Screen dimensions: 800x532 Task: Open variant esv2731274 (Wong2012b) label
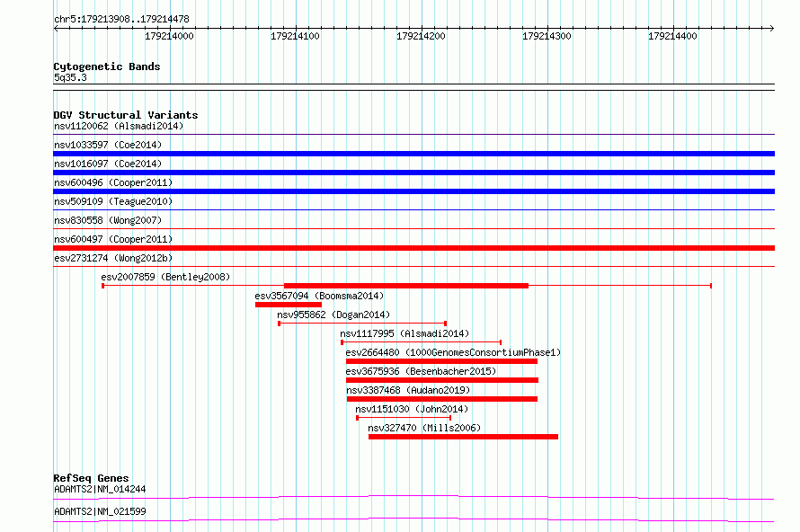(113, 258)
